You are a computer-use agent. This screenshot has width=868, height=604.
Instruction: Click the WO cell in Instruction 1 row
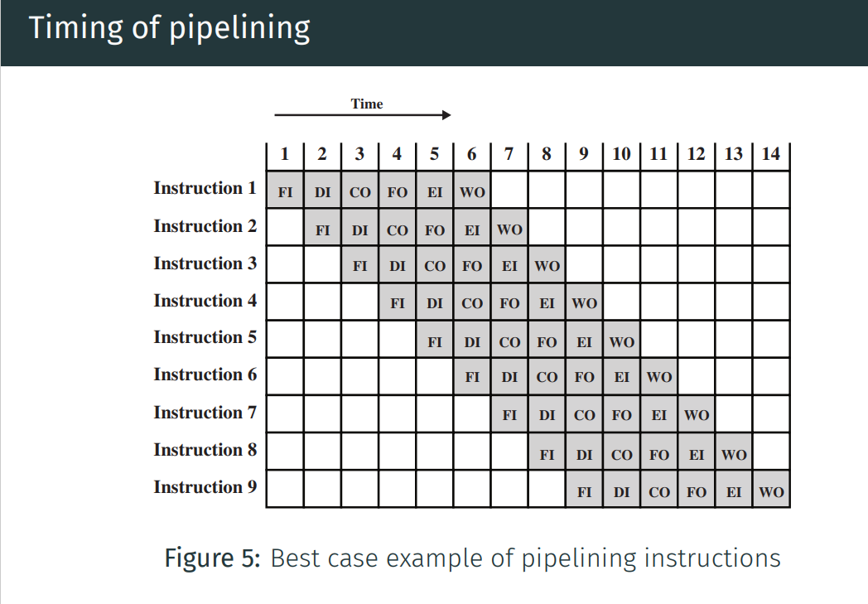pos(472,192)
